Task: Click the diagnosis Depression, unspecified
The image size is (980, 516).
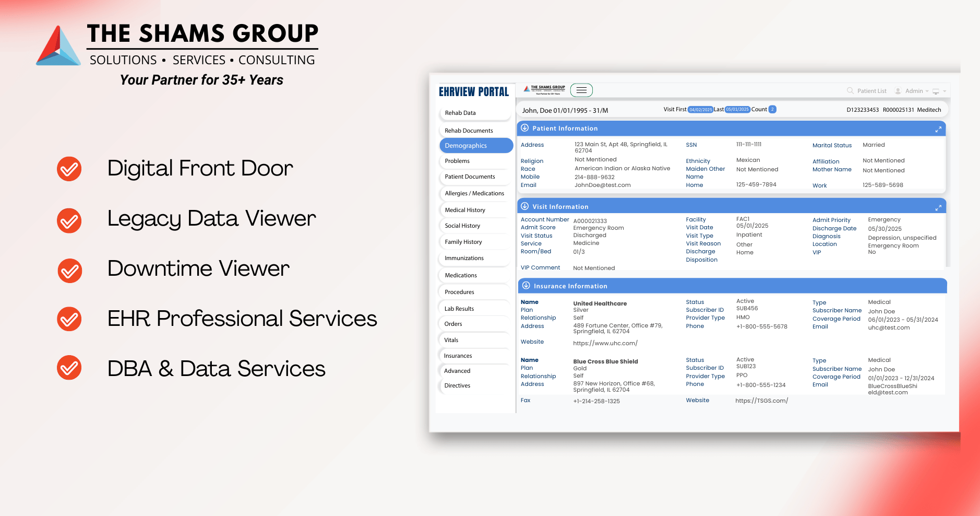Action: pos(902,238)
